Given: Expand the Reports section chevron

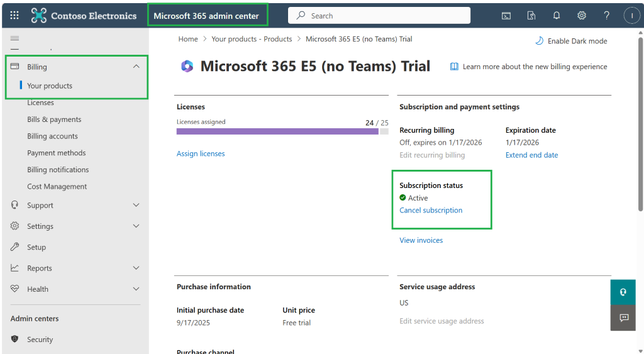Looking at the screenshot, I should point(136,268).
